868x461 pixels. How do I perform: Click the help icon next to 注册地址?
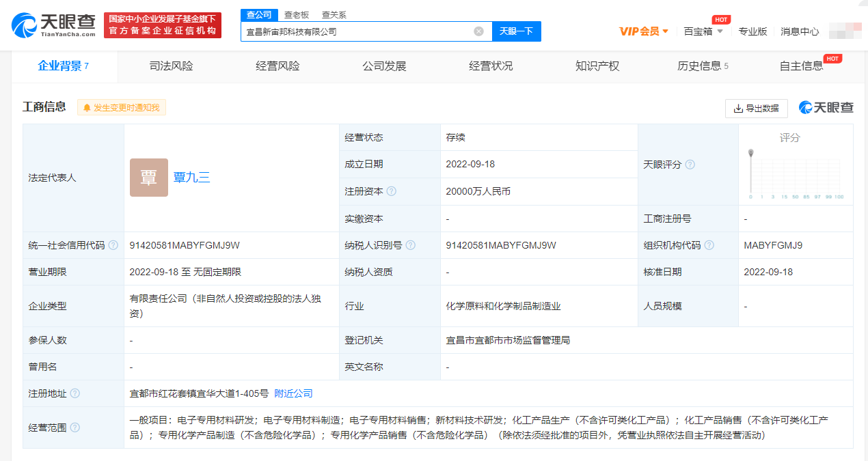point(74,393)
